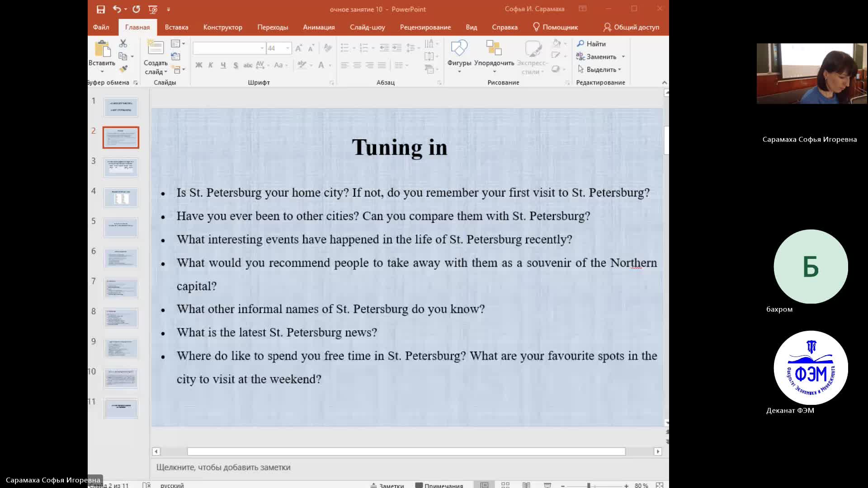Open the Arrange (Упорядочить) menu
Image resolution: width=868 pixels, height=488 pixels.
coord(494,56)
